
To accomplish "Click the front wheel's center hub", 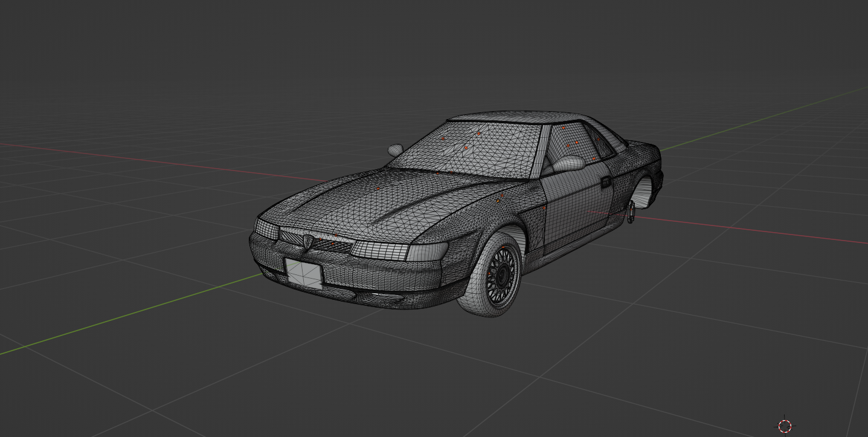I will (501, 275).
